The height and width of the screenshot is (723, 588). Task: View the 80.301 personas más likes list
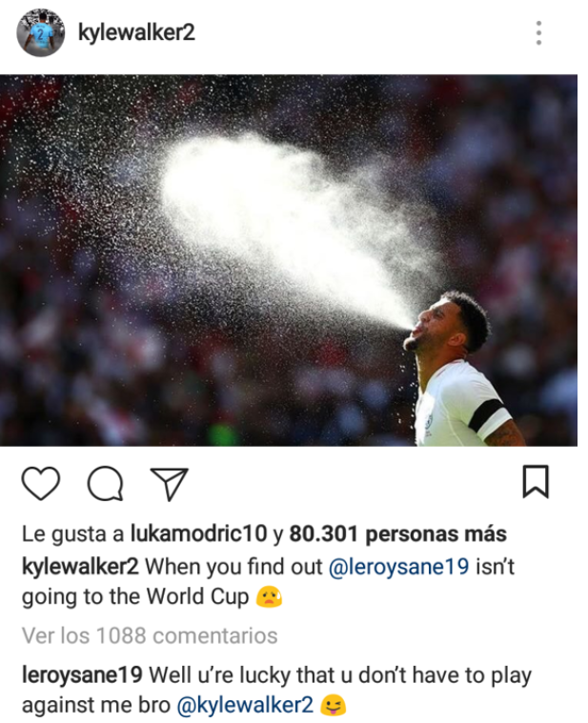coord(397,534)
